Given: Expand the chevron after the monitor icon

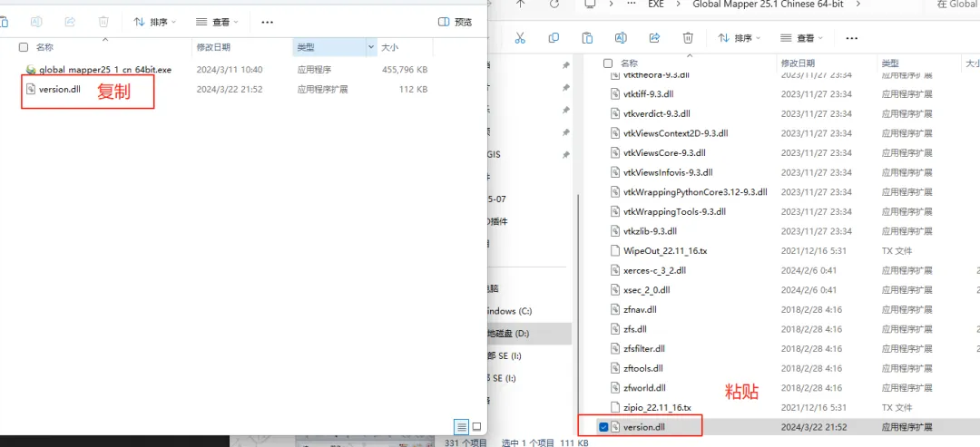Looking at the screenshot, I should click(610, 4).
